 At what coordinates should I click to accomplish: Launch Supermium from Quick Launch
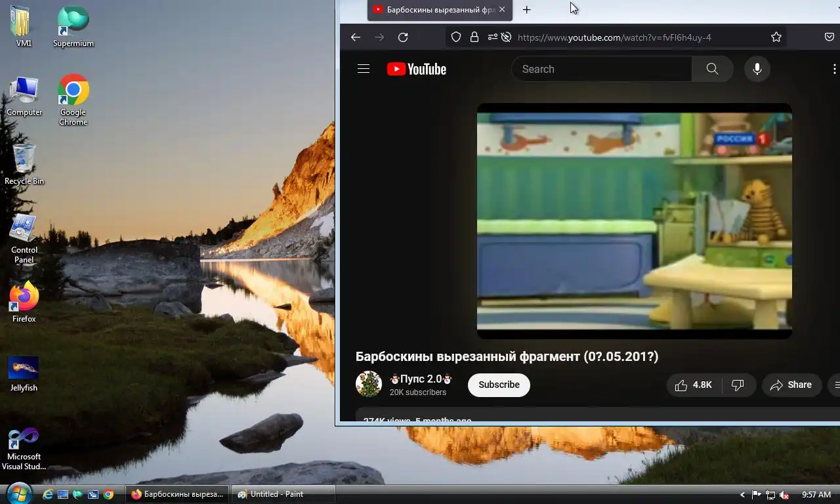coord(78,494)
